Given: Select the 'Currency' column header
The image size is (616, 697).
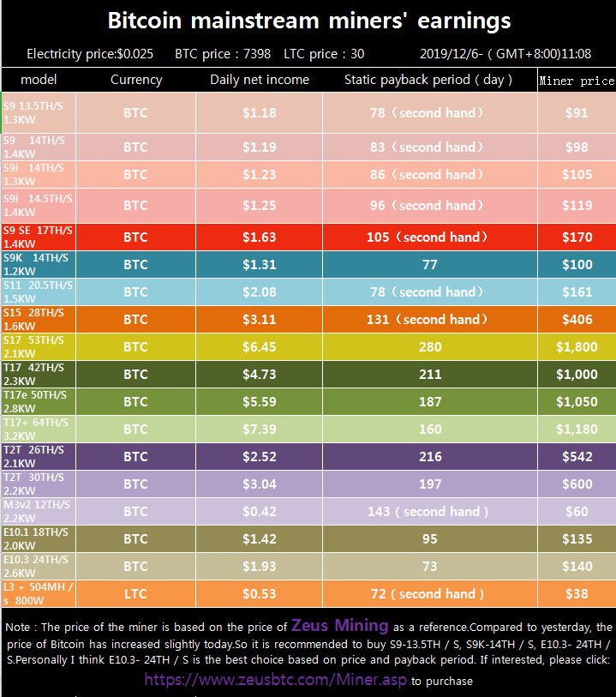Looking at the screenshot, I should point(135,80).
